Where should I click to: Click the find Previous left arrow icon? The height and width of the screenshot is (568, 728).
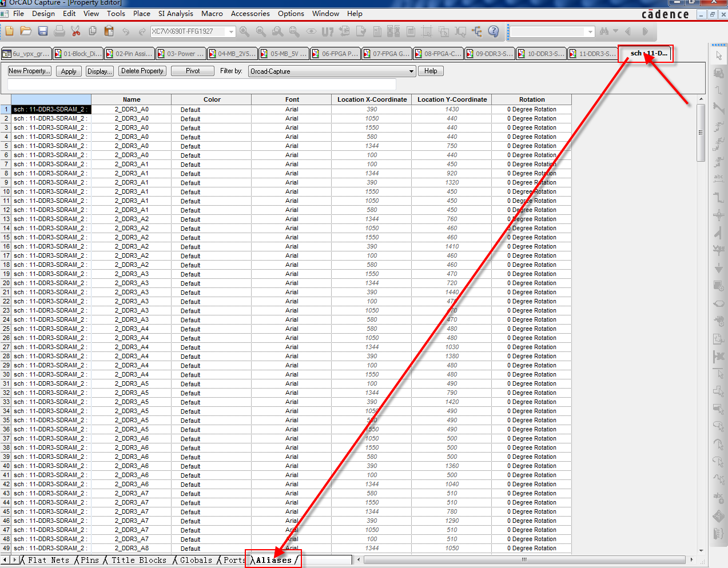628,31
